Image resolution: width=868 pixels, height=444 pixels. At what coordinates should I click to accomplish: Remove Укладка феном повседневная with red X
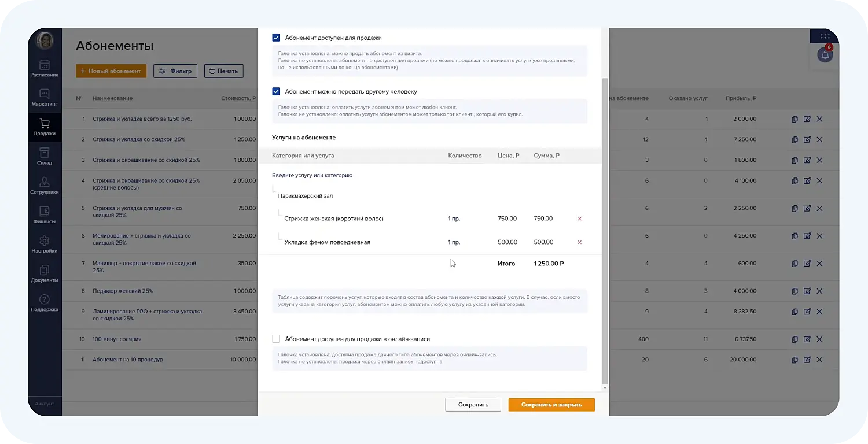point(579,242)
